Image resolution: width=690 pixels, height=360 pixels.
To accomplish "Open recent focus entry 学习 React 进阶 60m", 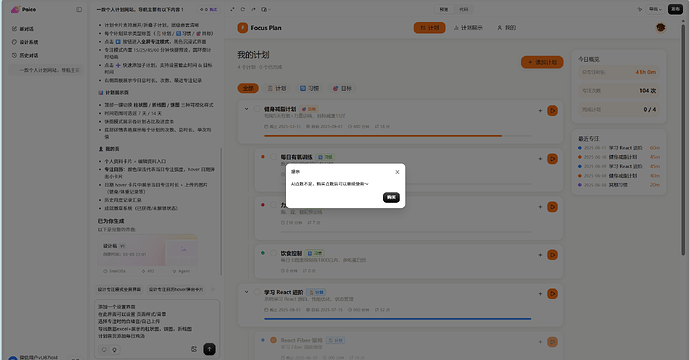I will 619,148.
